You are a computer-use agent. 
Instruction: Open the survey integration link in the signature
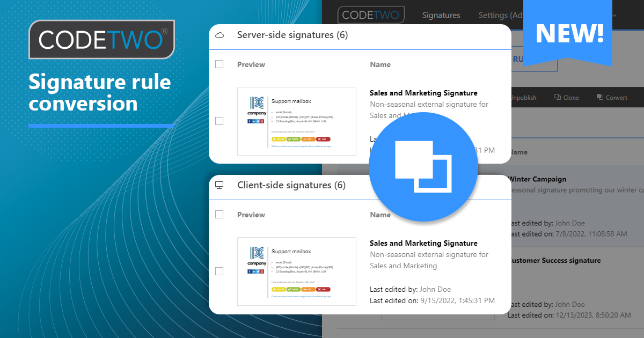[302, 146]
